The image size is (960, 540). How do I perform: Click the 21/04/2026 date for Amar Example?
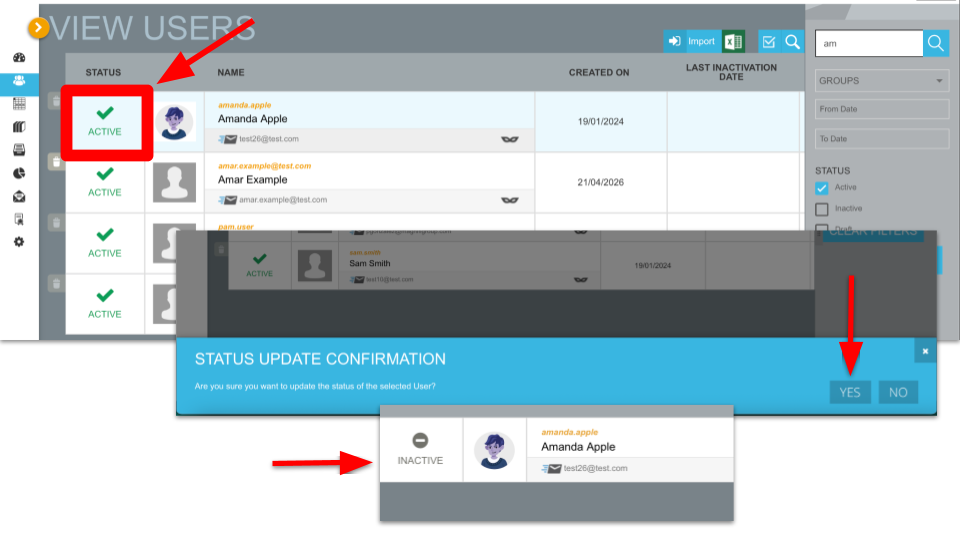[x=601, y=182]
